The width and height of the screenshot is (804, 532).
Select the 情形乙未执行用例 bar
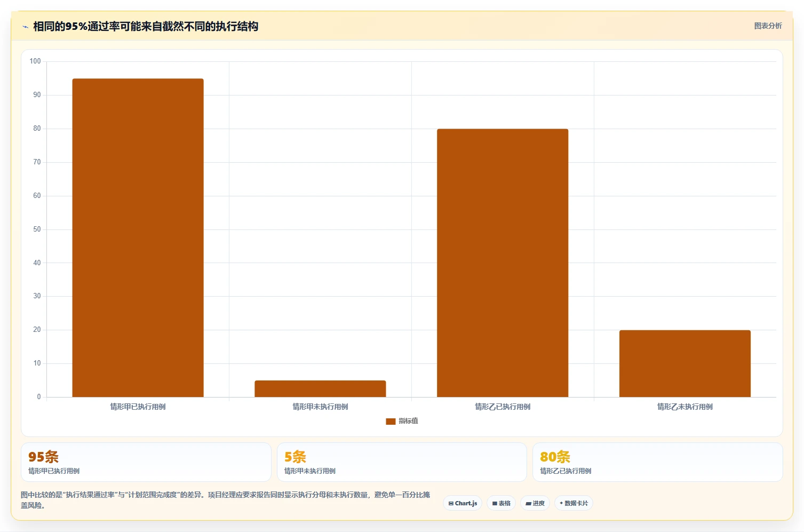point(685,363)
